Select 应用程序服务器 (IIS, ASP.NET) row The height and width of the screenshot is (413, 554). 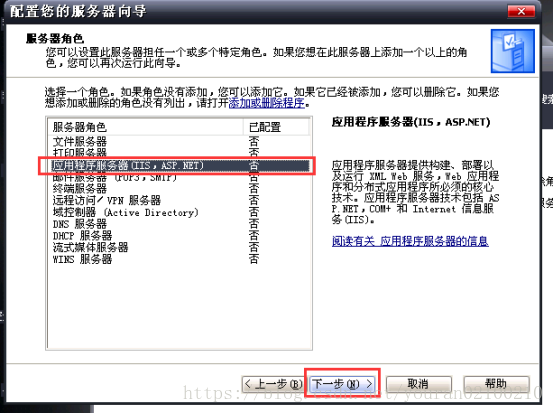coord(179,165)
